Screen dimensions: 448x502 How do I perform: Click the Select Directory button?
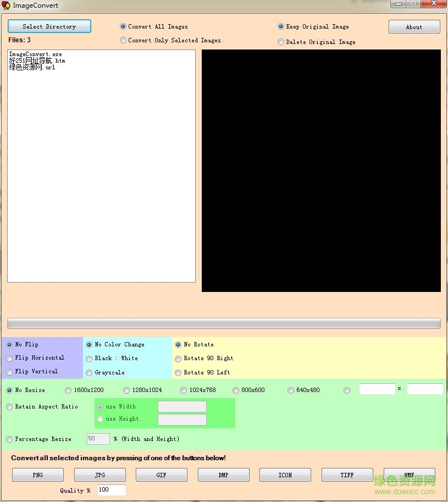pyautogui.click(x=49, y=26)
